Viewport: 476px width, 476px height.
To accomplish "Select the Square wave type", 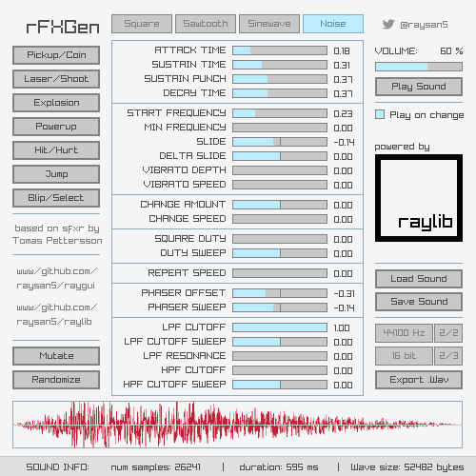I will (x=142, y=24).
